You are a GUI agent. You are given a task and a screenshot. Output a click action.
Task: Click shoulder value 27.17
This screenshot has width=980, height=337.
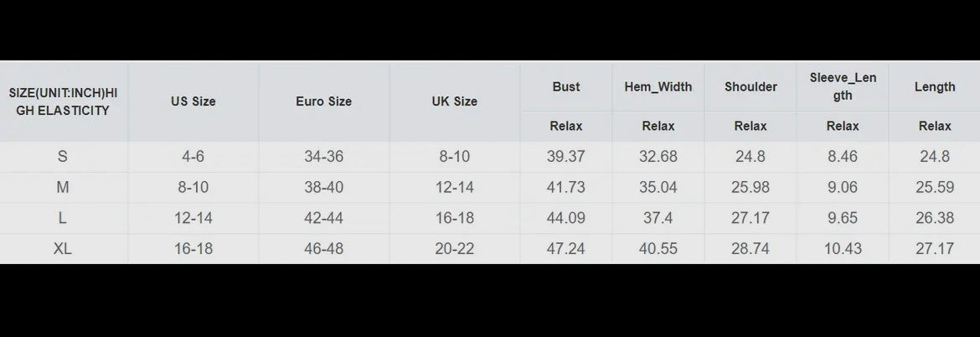coord(750,218)
